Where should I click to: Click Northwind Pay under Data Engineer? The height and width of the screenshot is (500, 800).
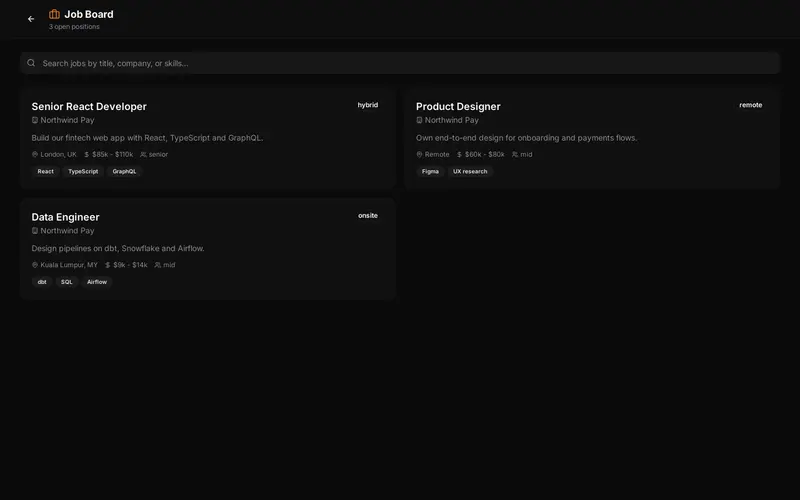click(x=67, y=231)
